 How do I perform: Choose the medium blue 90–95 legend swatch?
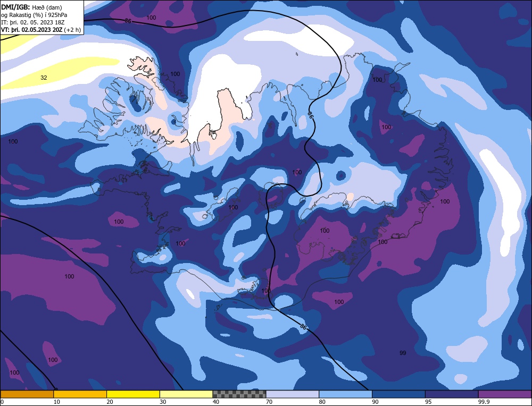pyautogui.click(x=398, y=394)
